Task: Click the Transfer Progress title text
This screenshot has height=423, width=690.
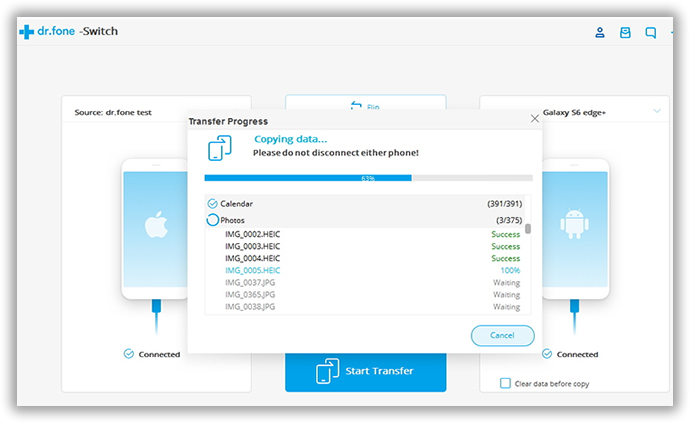Action: point(228,121)
